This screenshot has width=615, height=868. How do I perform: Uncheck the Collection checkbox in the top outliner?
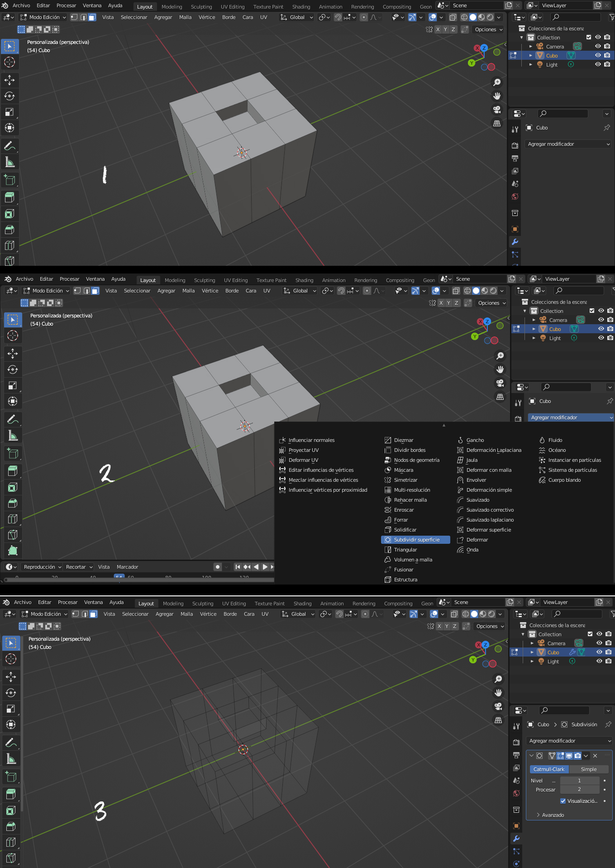[589, 37]
